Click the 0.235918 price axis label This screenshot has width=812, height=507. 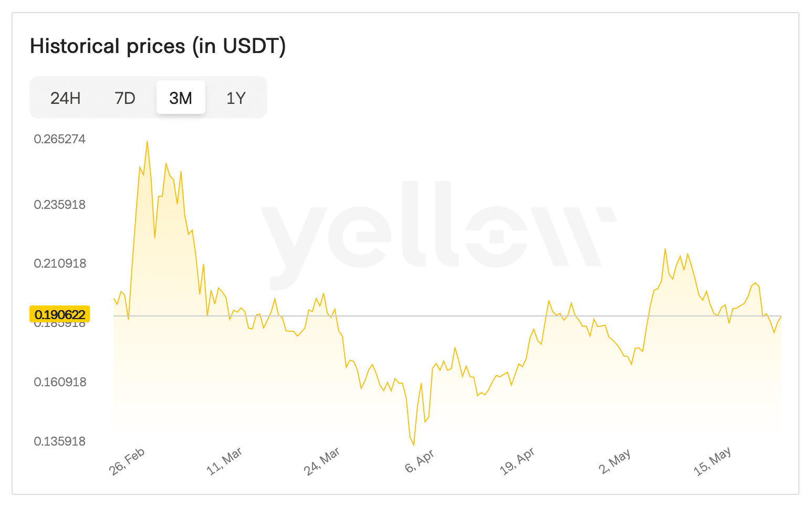59,205
